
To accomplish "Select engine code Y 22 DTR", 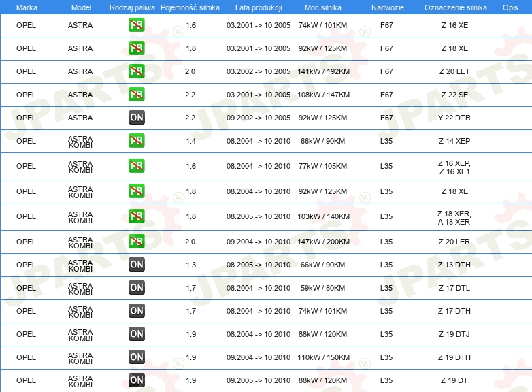I will point(454,118).
